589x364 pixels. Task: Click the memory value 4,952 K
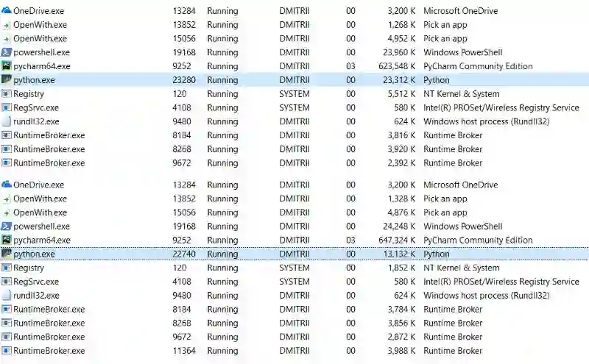pos(401,39)
